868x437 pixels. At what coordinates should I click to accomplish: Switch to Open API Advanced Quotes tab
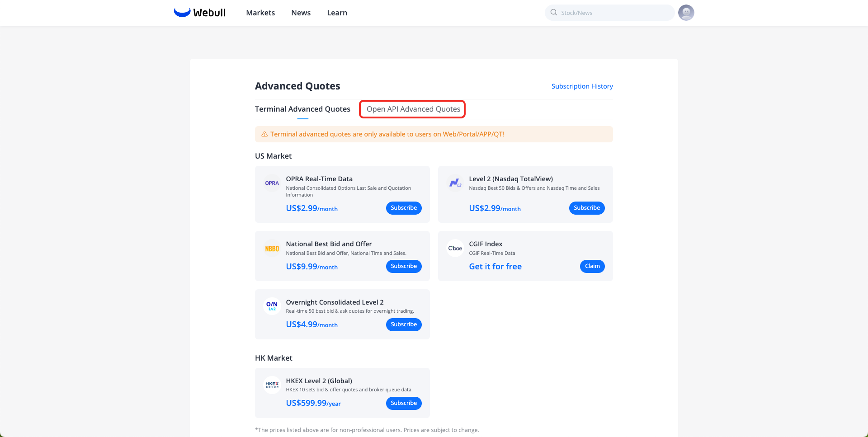[413, 109]
